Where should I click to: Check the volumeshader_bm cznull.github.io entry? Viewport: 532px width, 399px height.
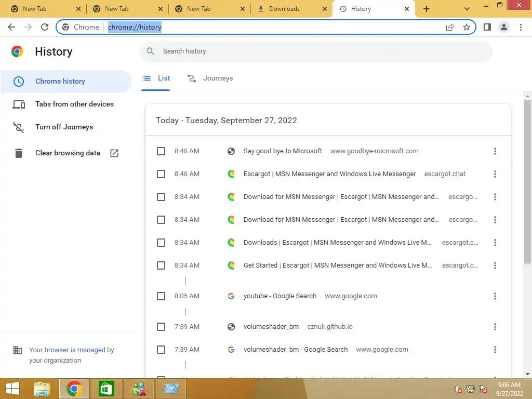pos(161,327)
